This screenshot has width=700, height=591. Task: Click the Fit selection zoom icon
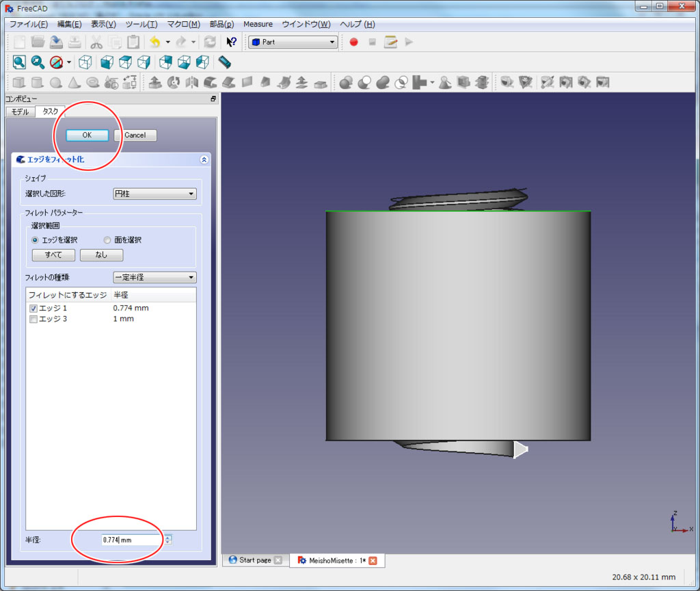pos(38,62)
